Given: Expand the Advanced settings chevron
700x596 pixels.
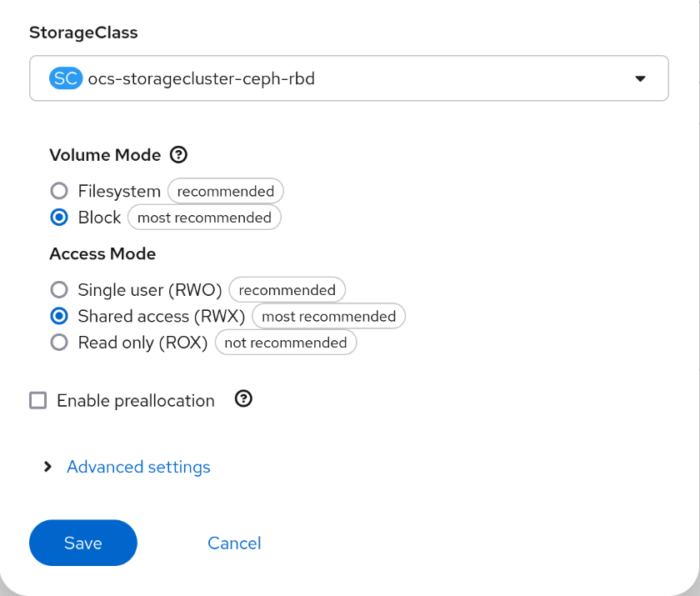Looking at the screenshot, I should (48, 467).
